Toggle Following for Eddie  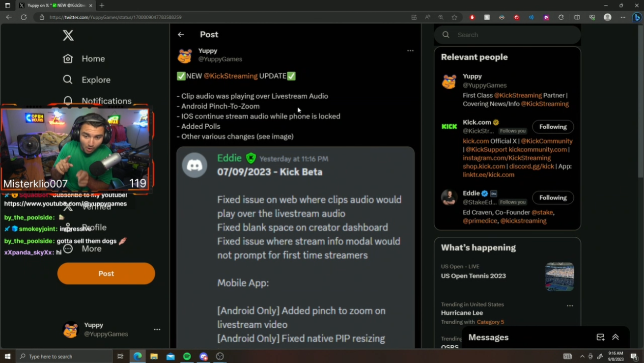click(553, 197)
